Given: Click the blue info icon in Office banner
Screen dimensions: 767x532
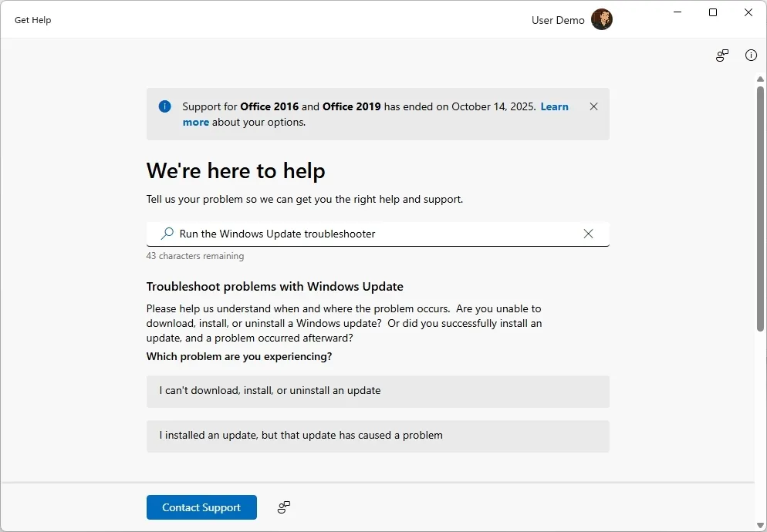Looking at the screenshot, I should (x=164, y=106).
